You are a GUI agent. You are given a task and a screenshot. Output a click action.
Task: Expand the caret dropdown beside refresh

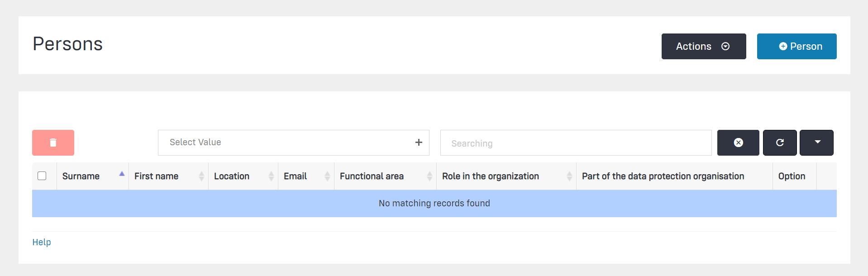point(817,143)
